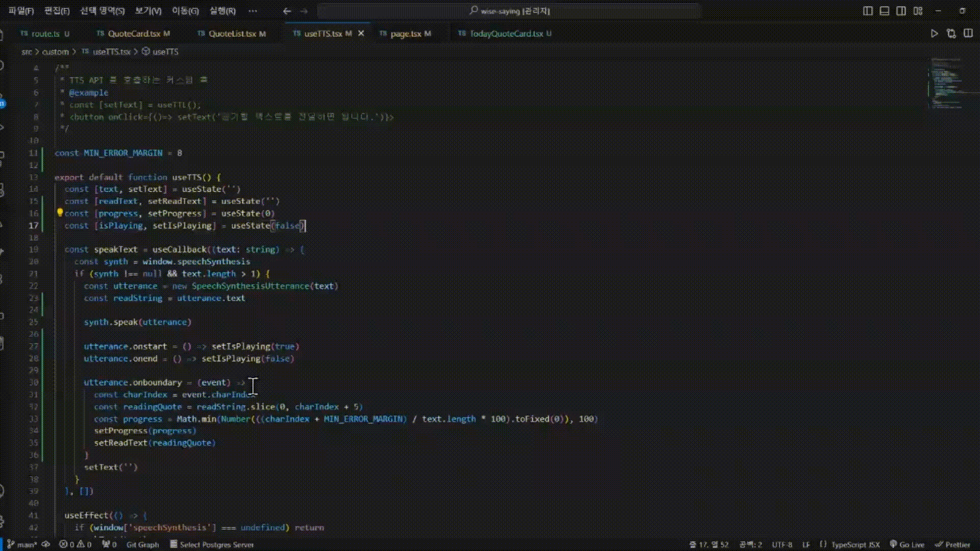Open changes with the compare icon
980x551 pixels.
point(951,34)
